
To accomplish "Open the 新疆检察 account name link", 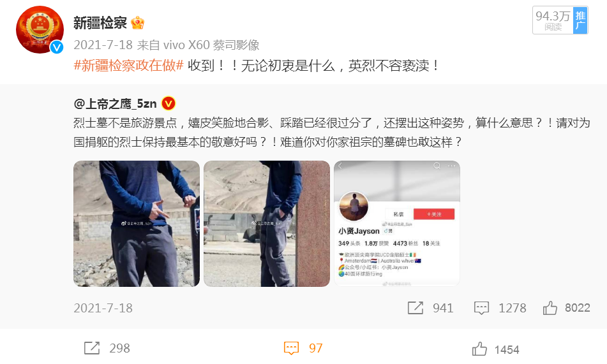I will pos(100,23).
